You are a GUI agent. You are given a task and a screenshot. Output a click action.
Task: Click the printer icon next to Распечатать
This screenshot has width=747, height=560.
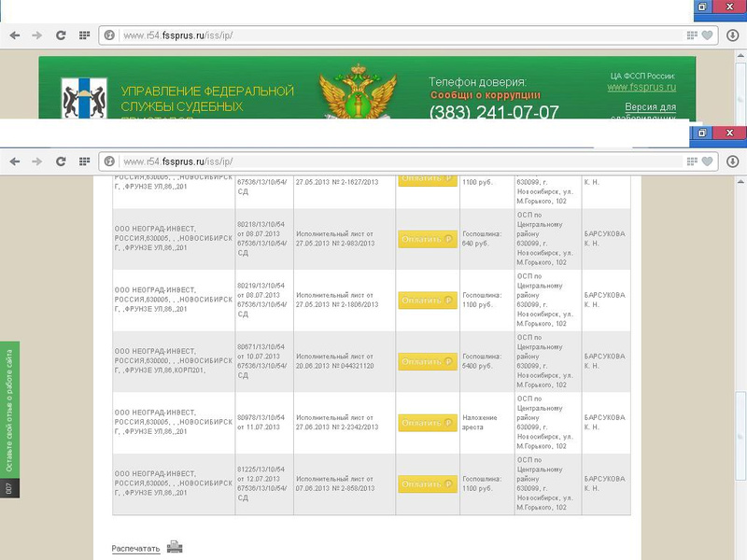pyautogui.click(x=175, y=547)
